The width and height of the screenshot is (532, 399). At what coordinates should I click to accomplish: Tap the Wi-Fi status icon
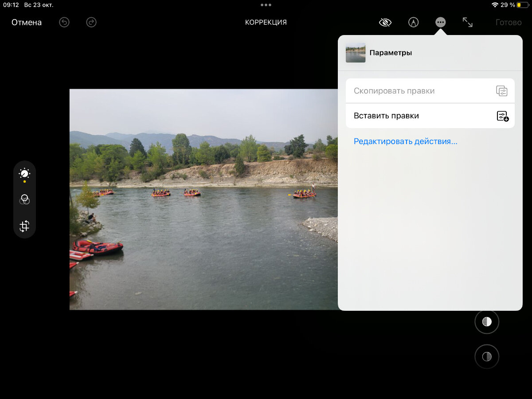[495, 5]
